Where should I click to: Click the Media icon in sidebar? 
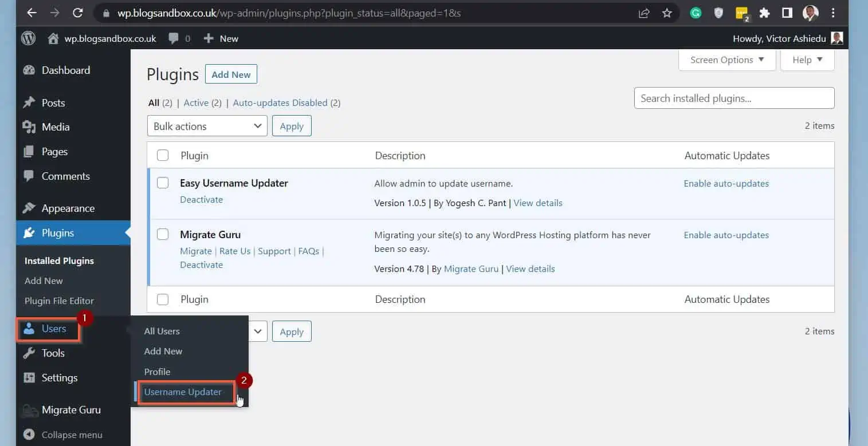click(29, 127)
